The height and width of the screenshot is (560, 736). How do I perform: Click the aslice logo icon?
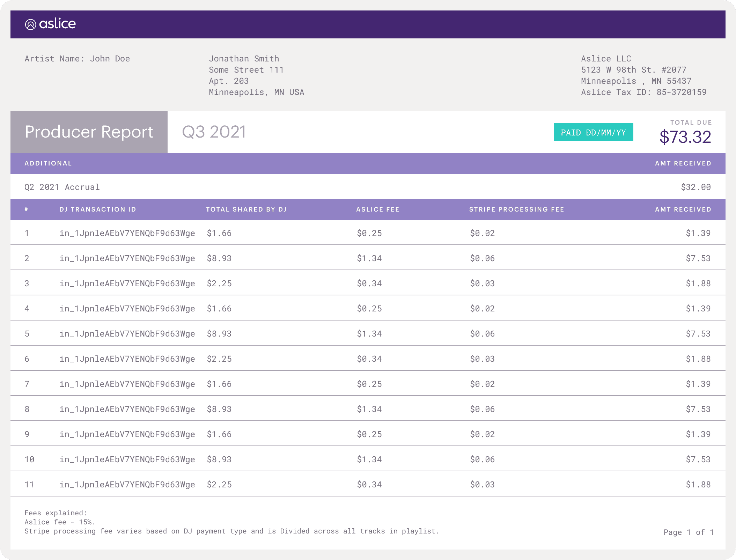(31, 24)
